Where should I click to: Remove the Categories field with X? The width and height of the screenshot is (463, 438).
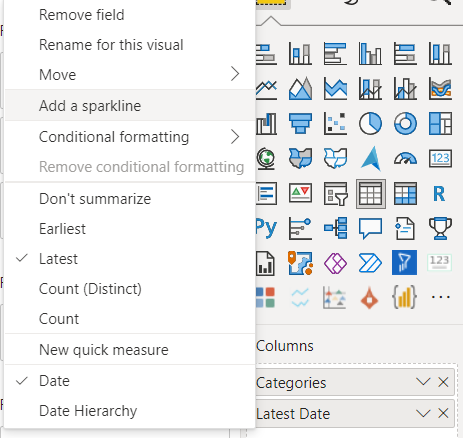pos(443,382)
